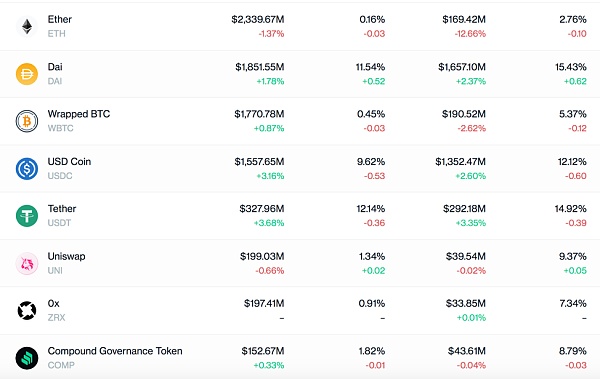Open the Uniswap asset name

tap(67, 256)
